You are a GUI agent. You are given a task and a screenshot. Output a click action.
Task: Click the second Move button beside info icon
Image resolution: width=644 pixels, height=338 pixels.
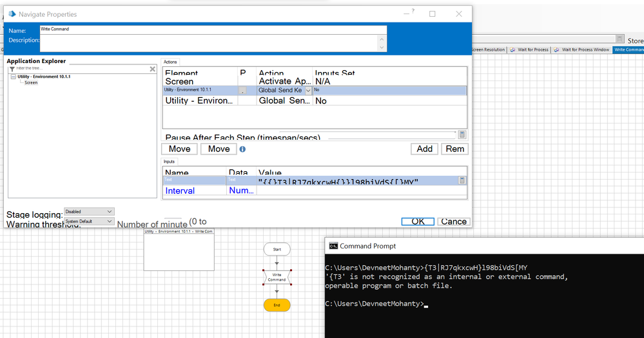[219, 149]
